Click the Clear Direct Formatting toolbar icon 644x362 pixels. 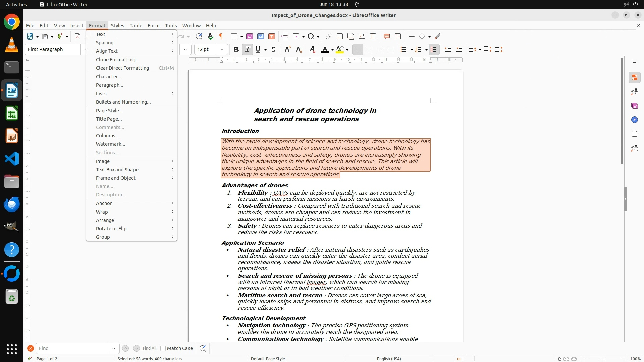coord(312,49)
